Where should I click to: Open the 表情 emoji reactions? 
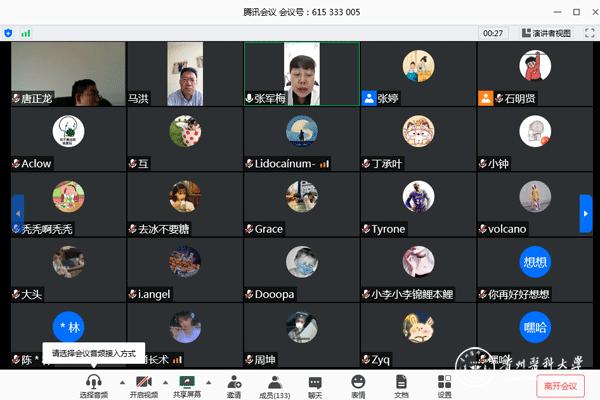[x=358, y=382]
